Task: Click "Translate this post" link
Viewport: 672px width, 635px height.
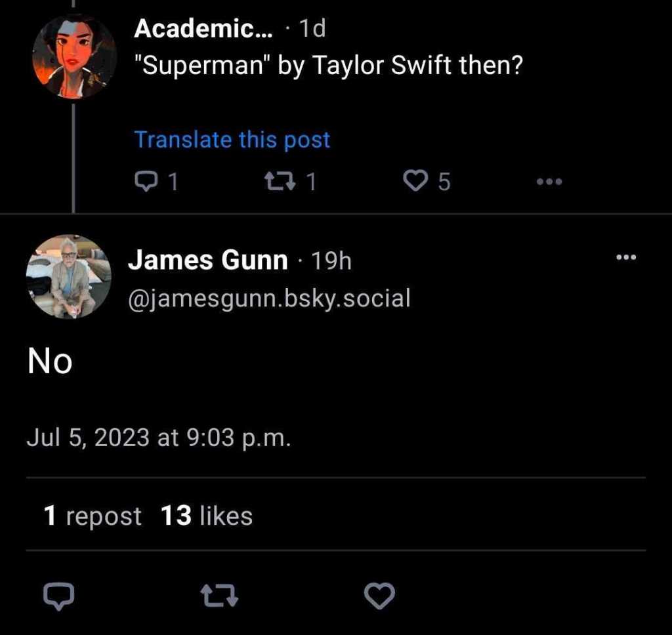Action: [x=232, y=140]
